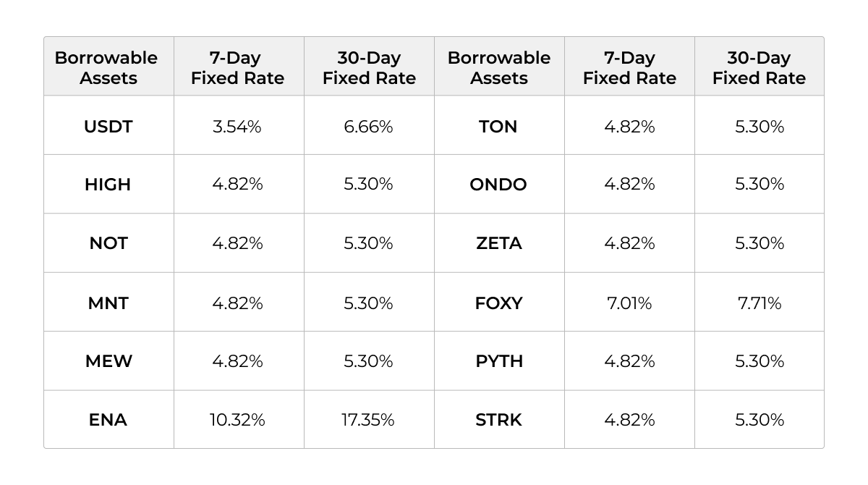Viewport: 868px width, 485px height.
Task: Click the NOT borrowable asset
Action: tap(109, 243)
